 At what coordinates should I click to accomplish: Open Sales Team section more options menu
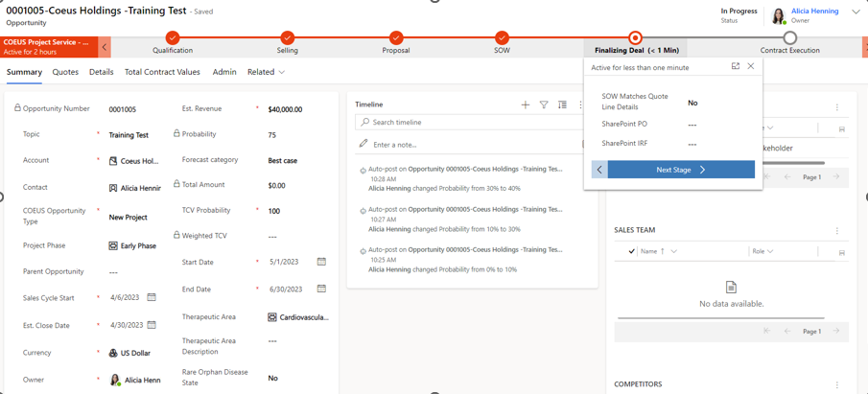tap(837, 231)
